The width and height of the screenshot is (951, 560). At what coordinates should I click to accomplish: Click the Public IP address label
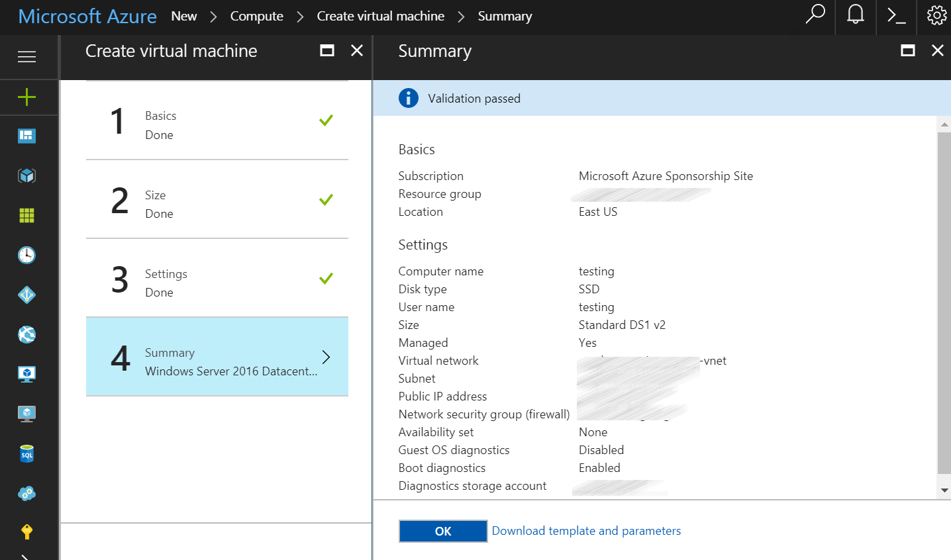point(442,397)
